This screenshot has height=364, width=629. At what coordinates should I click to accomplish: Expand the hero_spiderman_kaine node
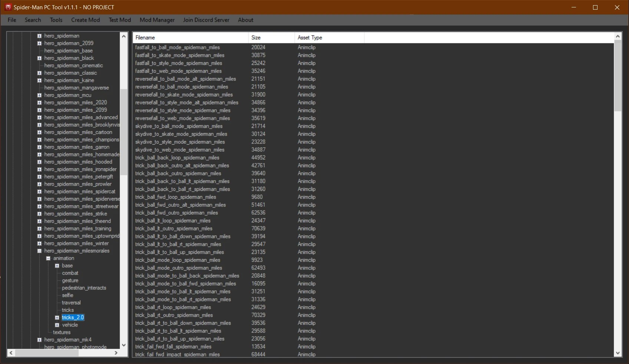pyautogui.click(x=39, y=80)
